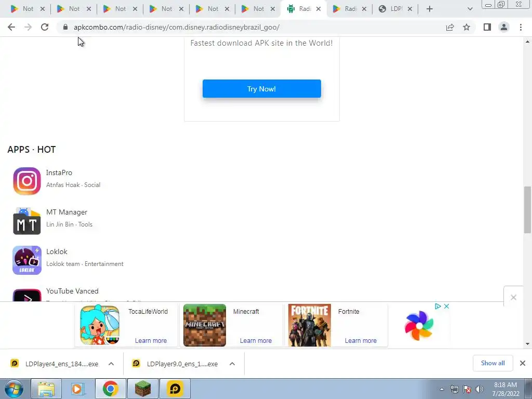The width and height of the screenshot is (532, 399).
Task: Open the Windows Start menu
Action: pyautogui.click(x=14, y=389)
